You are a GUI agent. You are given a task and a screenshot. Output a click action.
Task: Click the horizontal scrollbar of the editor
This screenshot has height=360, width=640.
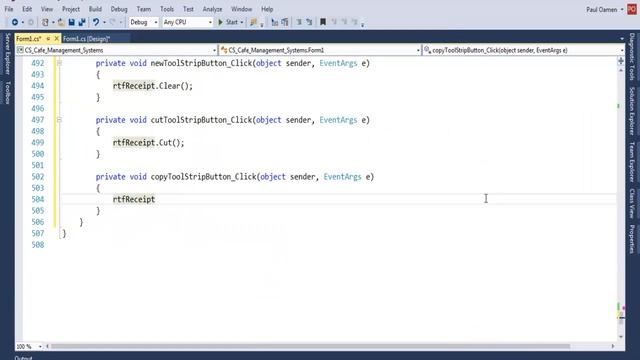tap(310, 347)
